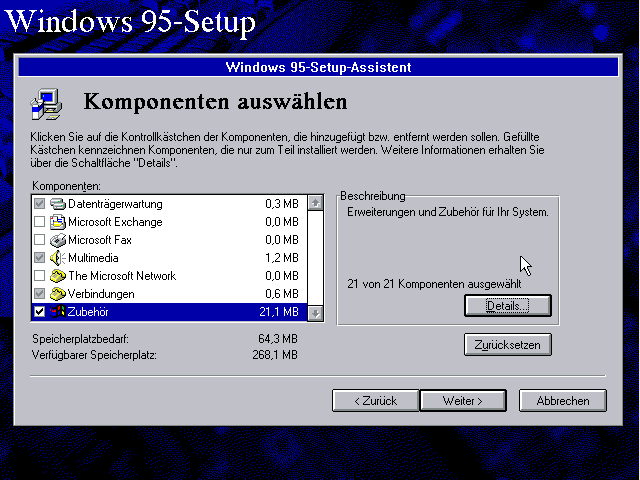Toggle the Verbindungen checkbox

pos(39,293)
